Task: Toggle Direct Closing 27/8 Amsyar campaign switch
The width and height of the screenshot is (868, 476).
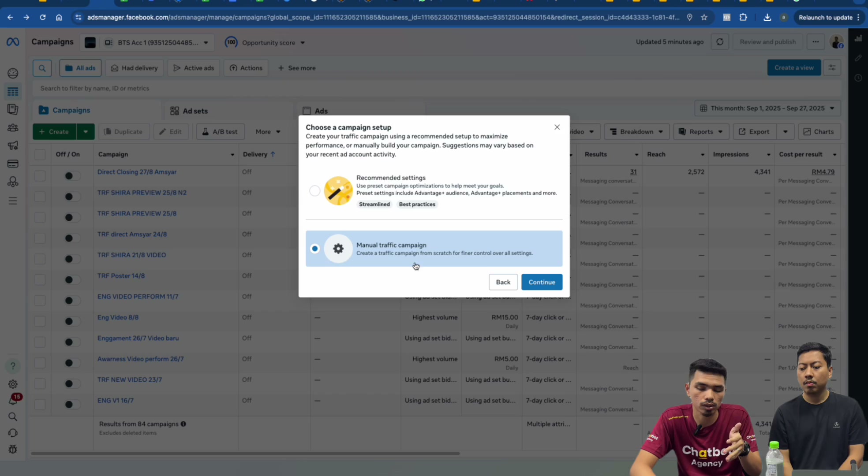Action: [x=72, y=176]
